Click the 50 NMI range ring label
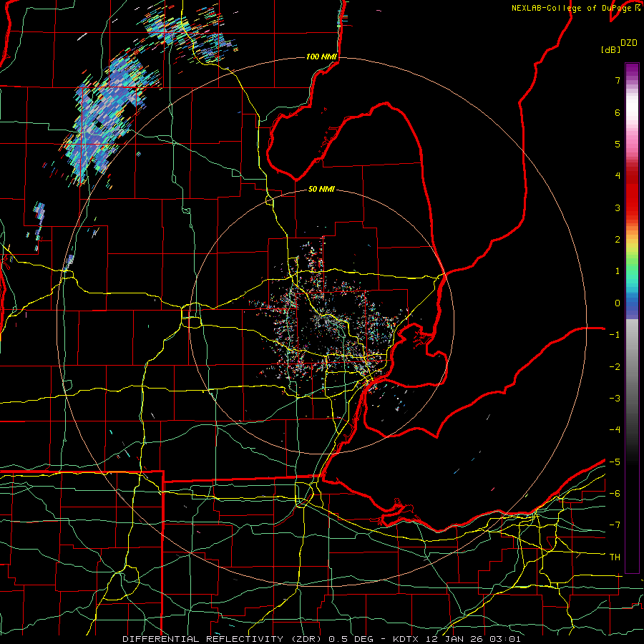 pos(321,189)
